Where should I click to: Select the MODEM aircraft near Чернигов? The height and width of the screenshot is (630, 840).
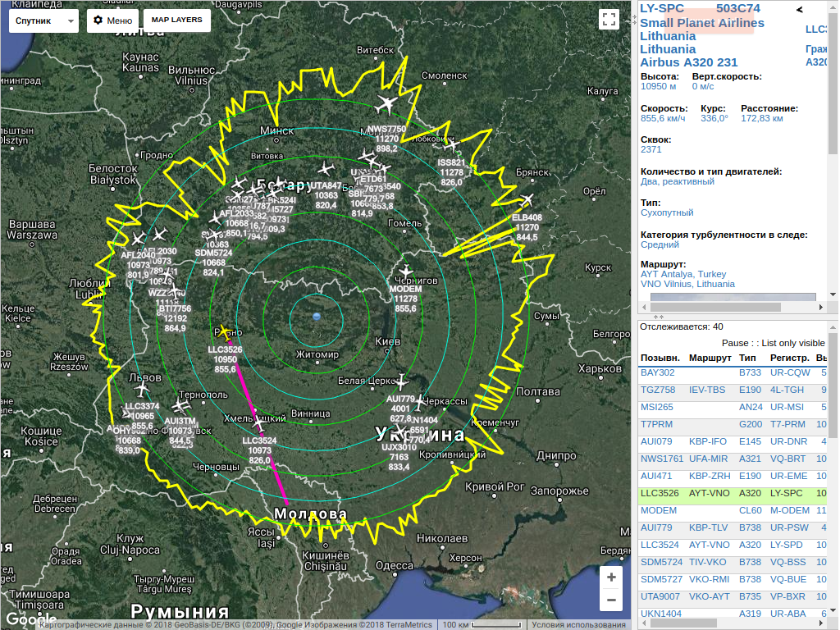point(404,272)
